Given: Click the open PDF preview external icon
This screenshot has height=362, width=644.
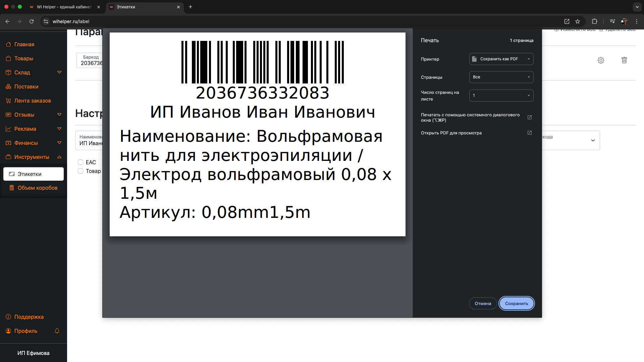Looking at the screenshot, I should pos(530,133).
